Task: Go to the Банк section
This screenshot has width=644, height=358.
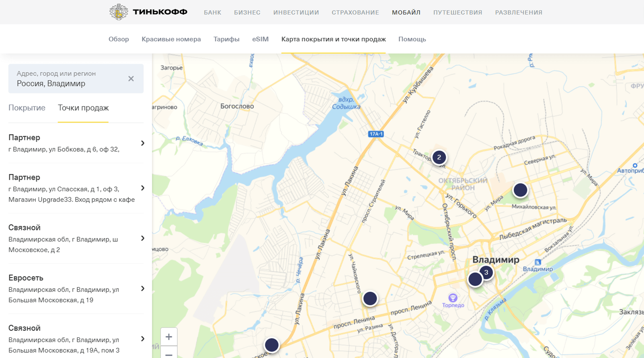Action: [213, 12]
